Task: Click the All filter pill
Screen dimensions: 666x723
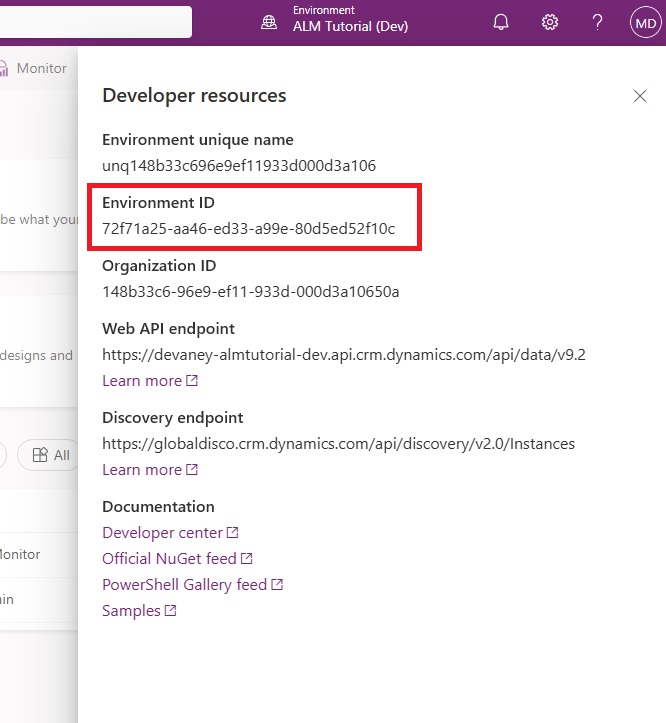Action: tap(48, 455)
